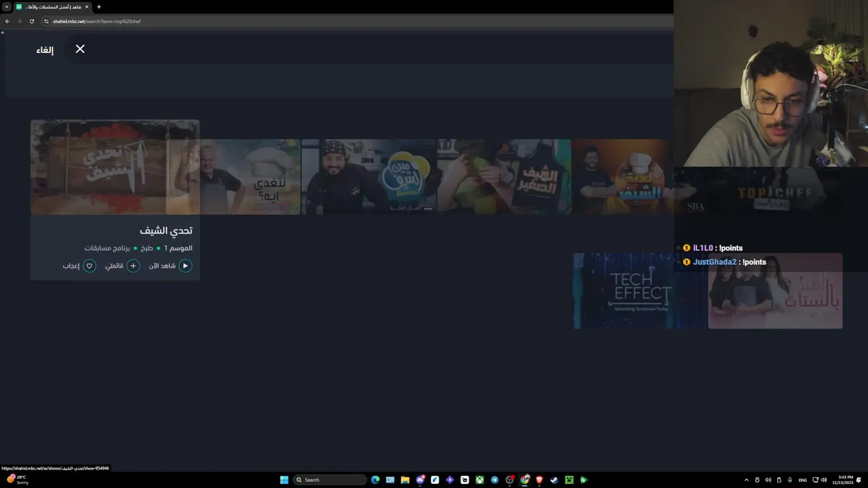
Task: Click the taskbar Search box
Action: click(330, 480)
